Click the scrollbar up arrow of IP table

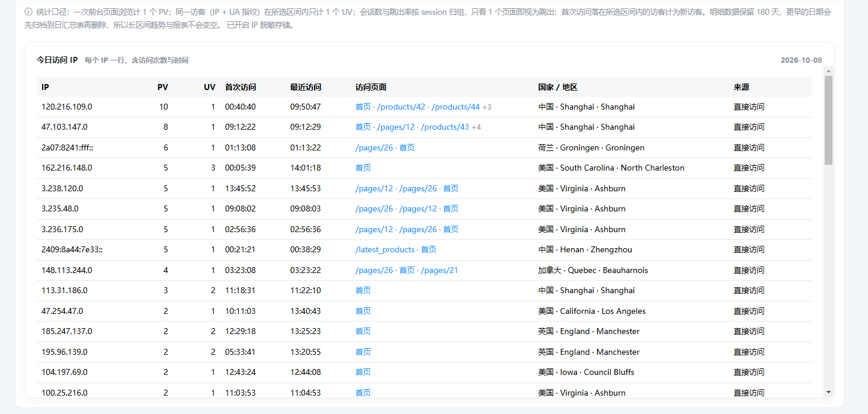(x=828, y=70)
